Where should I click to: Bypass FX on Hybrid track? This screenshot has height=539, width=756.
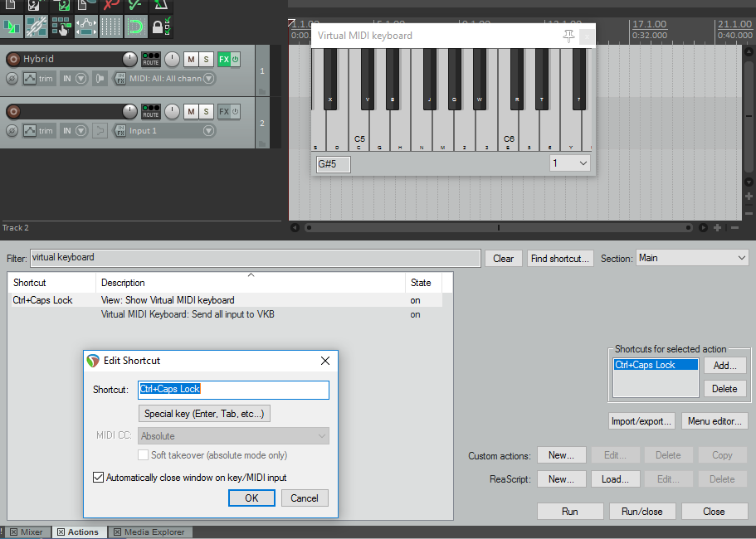236,59
